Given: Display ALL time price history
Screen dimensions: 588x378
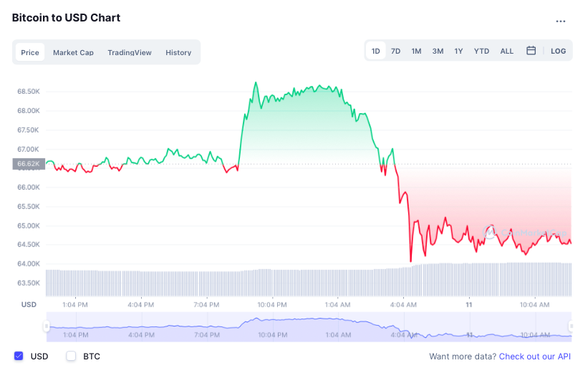Looking at the screenshot, I should pyautogui.click(x=506, y=51).
